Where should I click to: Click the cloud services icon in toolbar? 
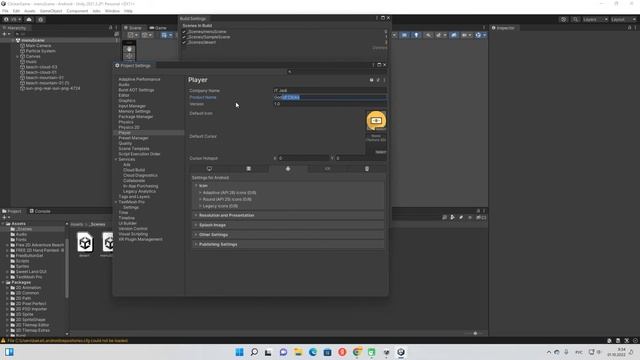point(29,19)
